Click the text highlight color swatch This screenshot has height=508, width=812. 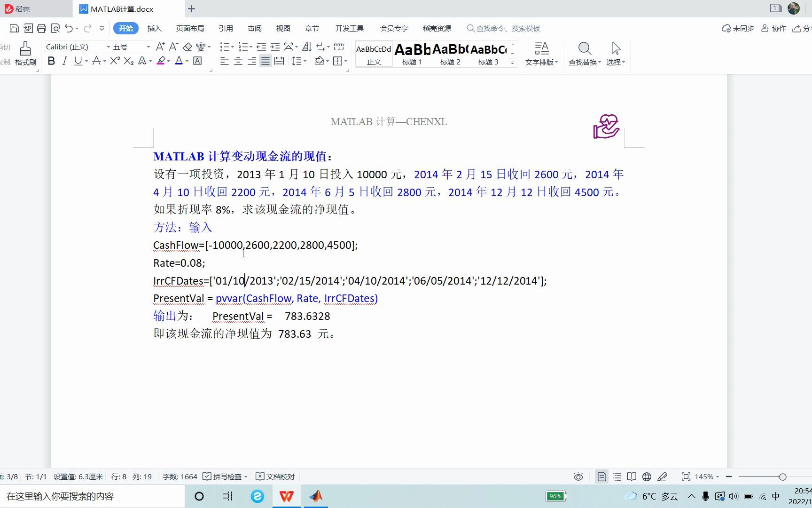point(161,61)
